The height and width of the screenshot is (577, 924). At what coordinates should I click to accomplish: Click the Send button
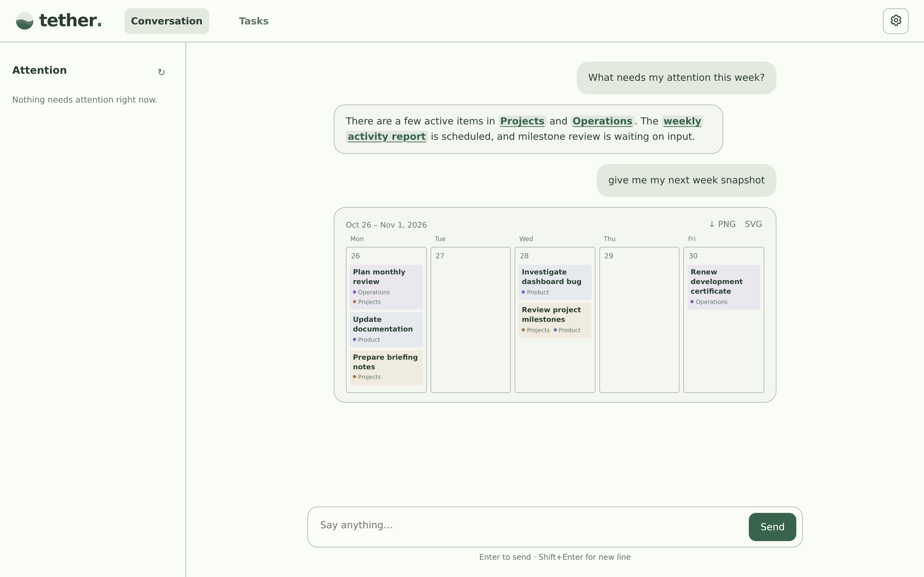772,527
